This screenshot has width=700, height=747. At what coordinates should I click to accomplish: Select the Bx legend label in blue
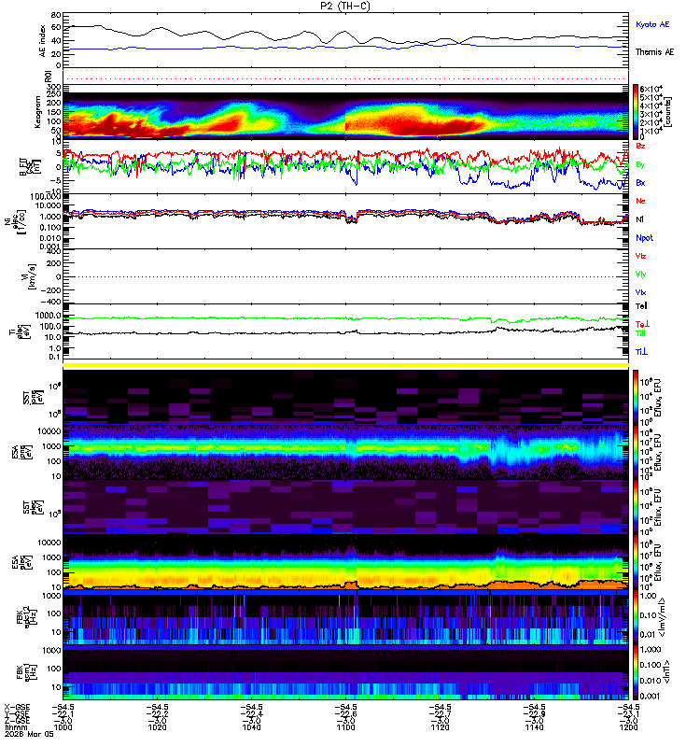point(640,183)
